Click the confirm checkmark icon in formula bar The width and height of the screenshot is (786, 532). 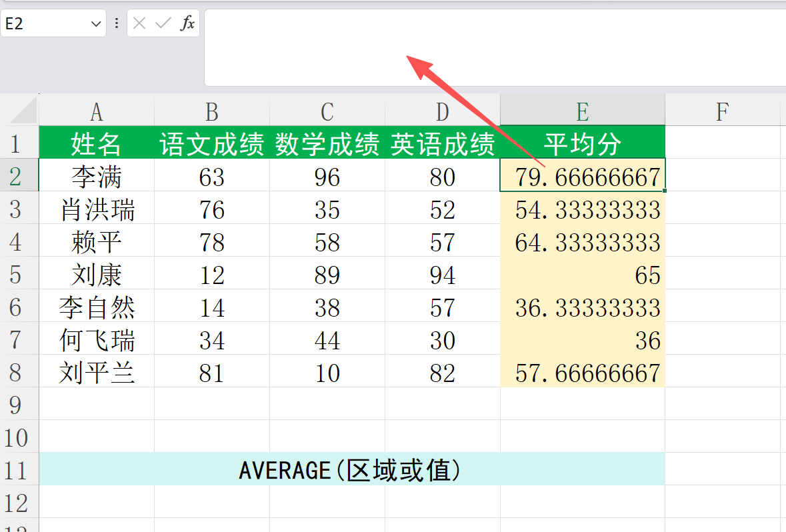coord(163,24)
